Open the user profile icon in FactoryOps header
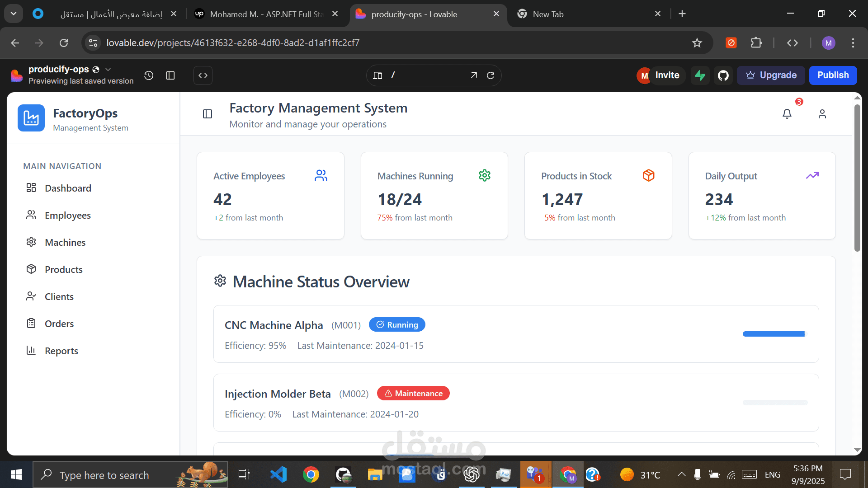The width and height of the screenshot is (868, 488). coord(822,114)
